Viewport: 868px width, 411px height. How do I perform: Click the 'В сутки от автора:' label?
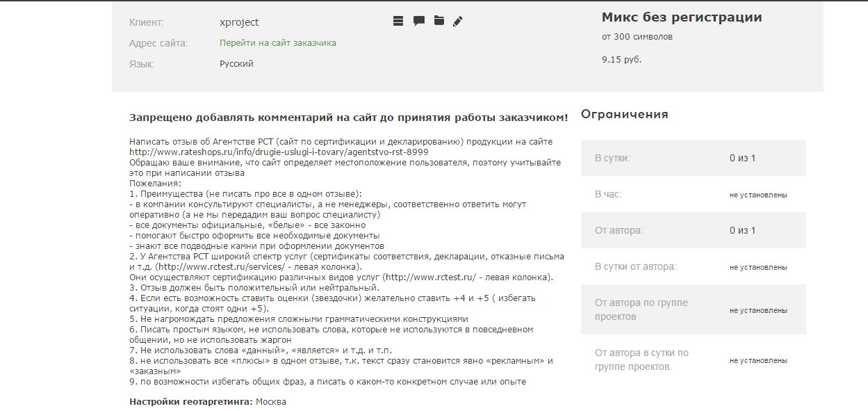pos(635,266)
